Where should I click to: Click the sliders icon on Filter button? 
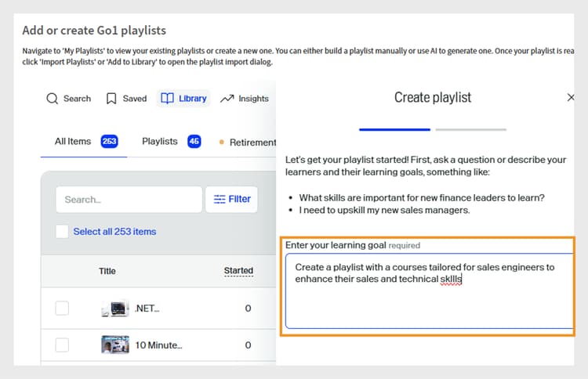pos(220,199)
